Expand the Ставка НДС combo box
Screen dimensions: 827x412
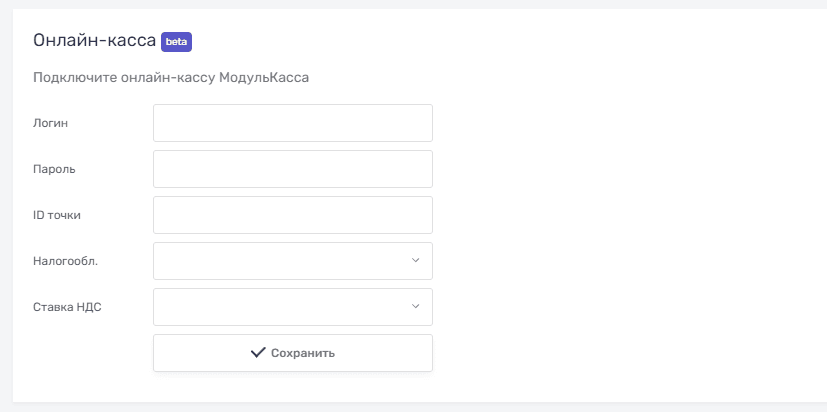pos(292,307)
